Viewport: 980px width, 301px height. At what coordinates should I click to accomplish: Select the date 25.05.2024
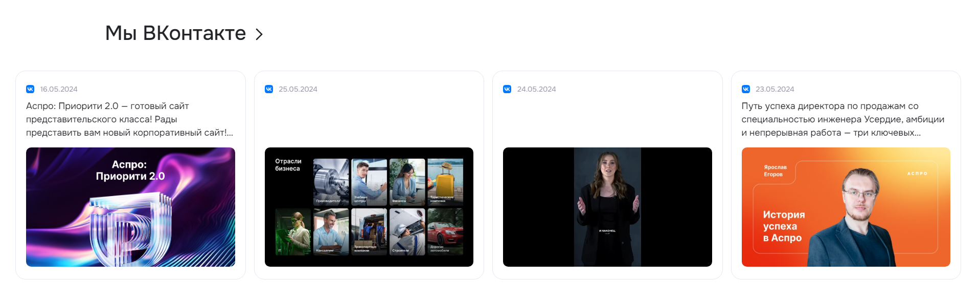tap(298, 89)
